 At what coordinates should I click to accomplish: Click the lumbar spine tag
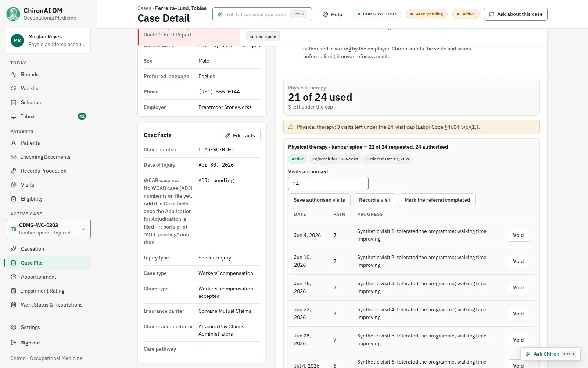point(263,36)
